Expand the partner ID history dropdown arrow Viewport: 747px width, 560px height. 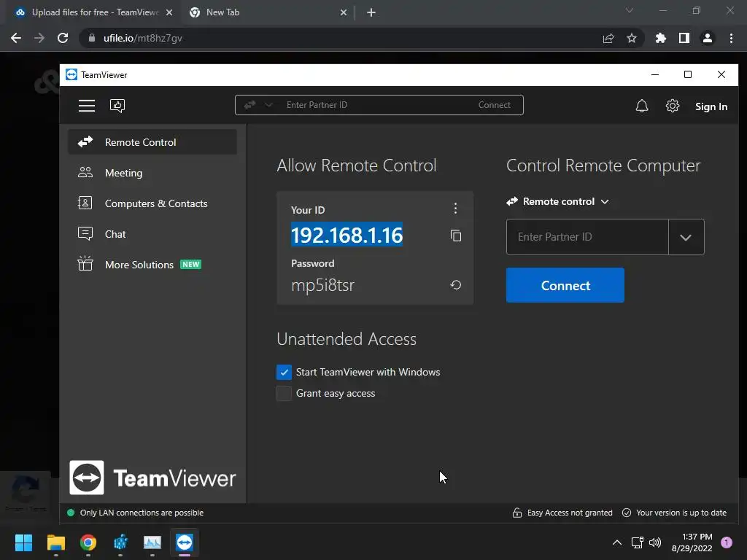point(686,237)
